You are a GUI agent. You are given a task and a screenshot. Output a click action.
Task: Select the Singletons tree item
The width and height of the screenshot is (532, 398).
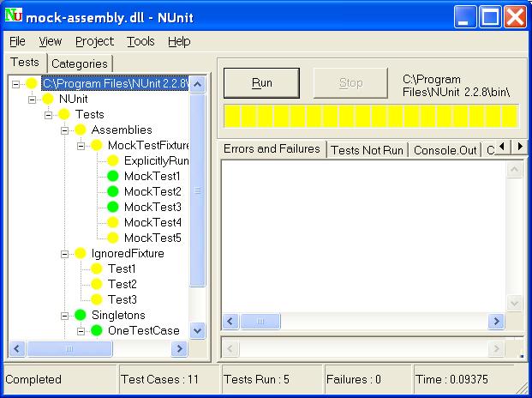118,315
